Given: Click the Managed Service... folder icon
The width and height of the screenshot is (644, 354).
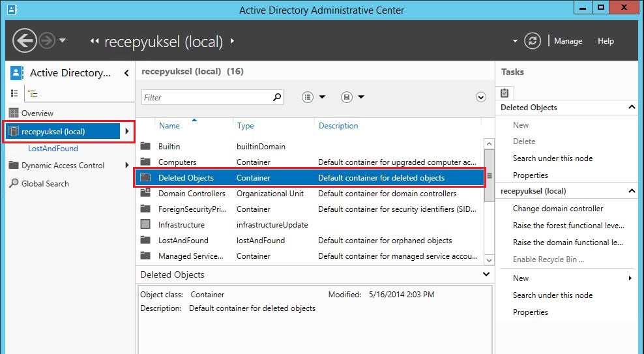Looking at the screenshot, I should point(145,256).
